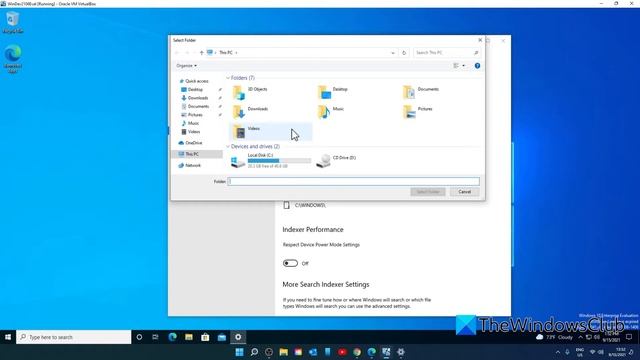Collapse the Devices and drives (2) group
640x360 pixels.
[x=228, y=147]
